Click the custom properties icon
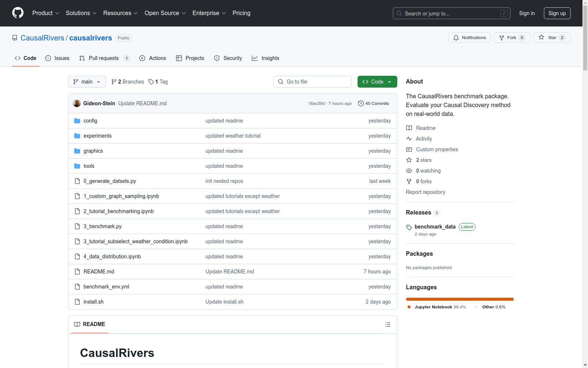Screen dimensions: 588x368 coord(409,149)
